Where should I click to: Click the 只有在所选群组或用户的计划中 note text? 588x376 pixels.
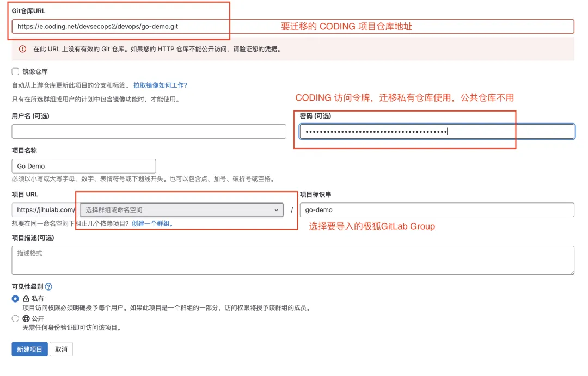(x=96, y=99)
